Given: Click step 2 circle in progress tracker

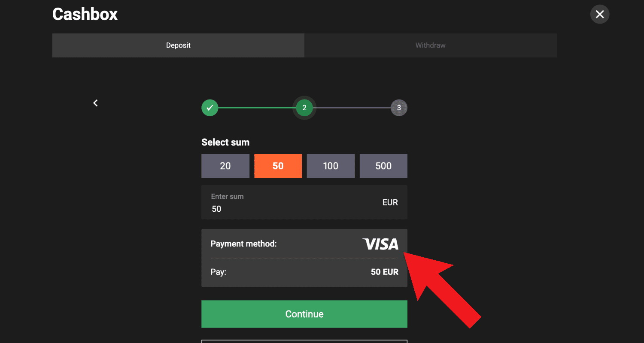Looking at the screenshot, I should pos(304,108).
